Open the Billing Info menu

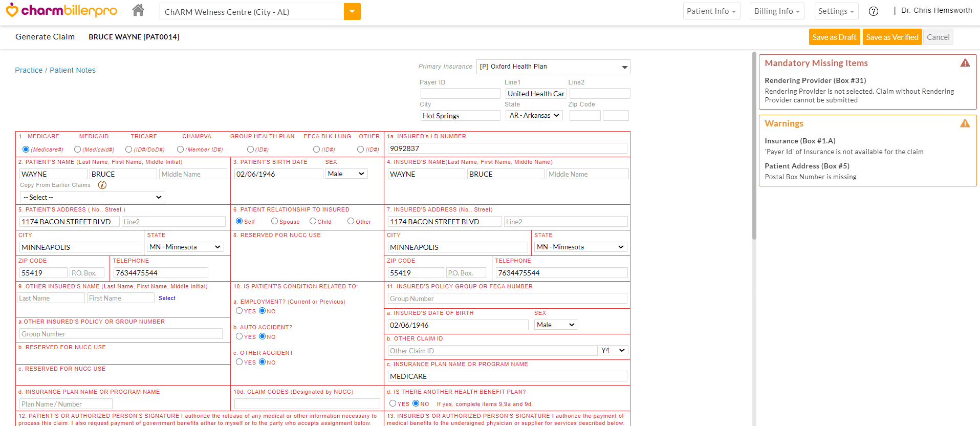click(x=777, y=11)
